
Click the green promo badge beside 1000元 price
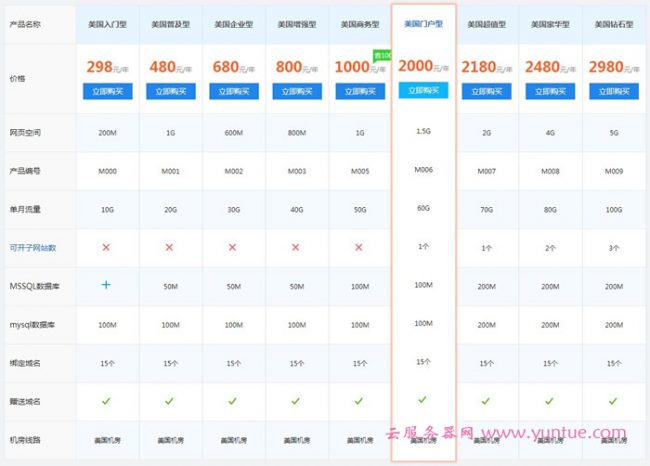coord(381,58)
